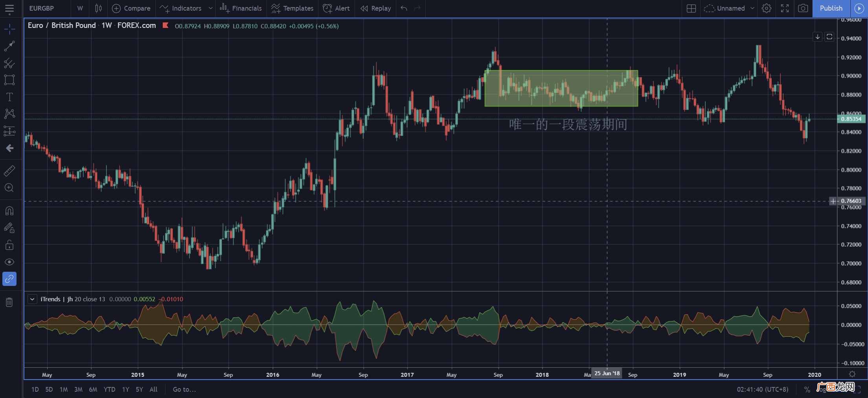This screenshot has height=398, width=868.
Task: Collapse the iTrends indicator legend
Action: (x=32, y=299)
